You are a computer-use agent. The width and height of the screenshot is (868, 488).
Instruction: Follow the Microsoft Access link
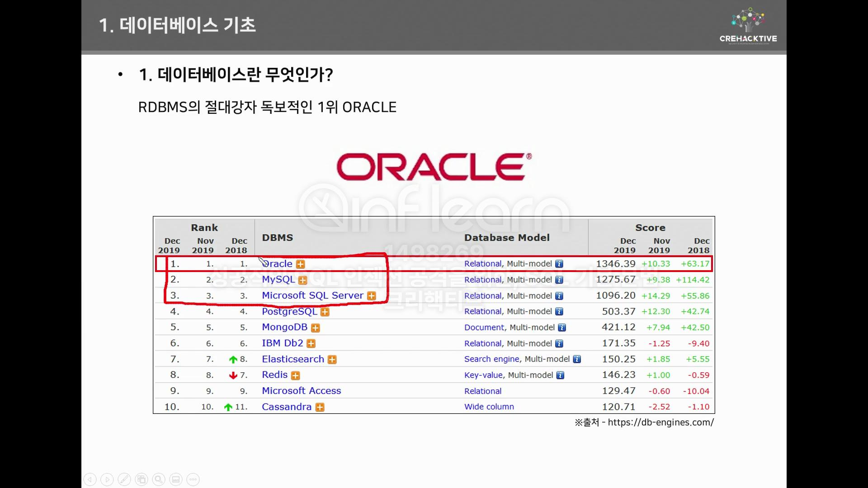[x=302, y=391]
